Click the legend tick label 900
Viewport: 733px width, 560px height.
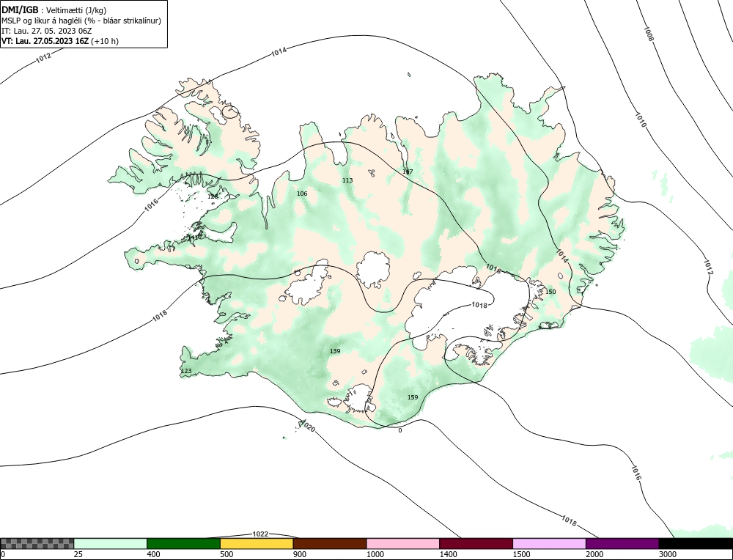[300, 554]
